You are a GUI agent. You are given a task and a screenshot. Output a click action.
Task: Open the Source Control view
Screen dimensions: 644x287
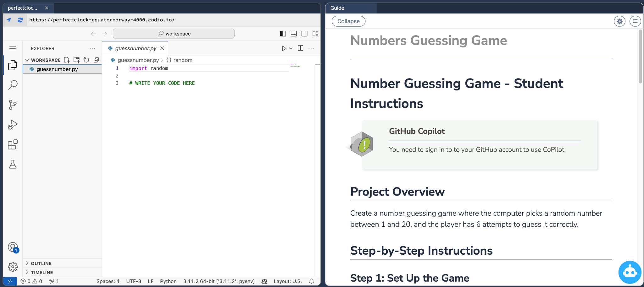(x=13, y=105)
